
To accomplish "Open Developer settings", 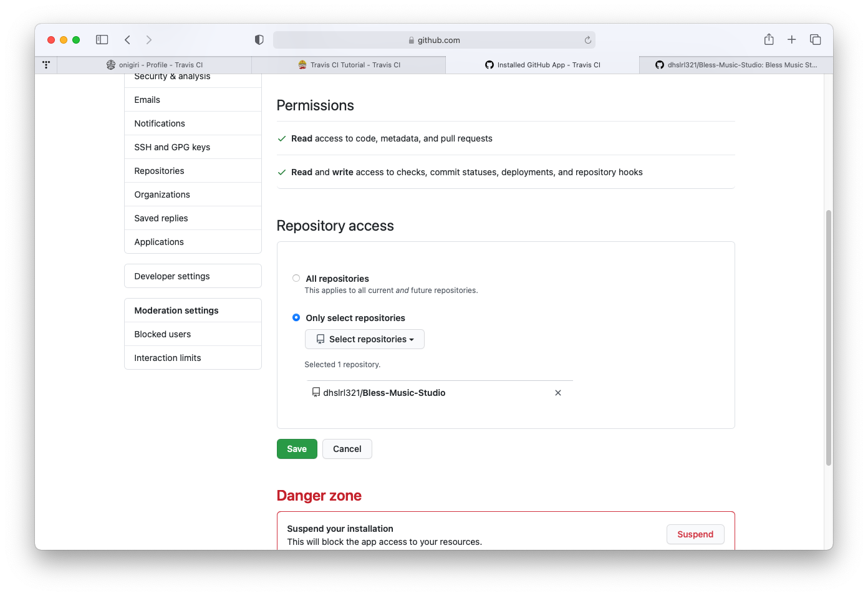I will coord(193,276).
